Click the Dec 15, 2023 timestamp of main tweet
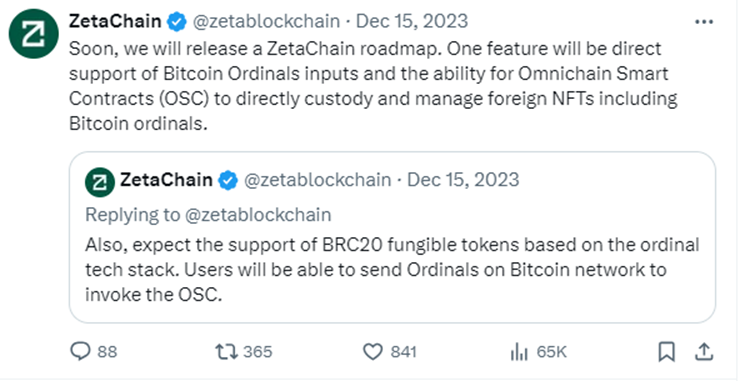The image size is (750, 381). pyautogui.click(x=412, y=22)
